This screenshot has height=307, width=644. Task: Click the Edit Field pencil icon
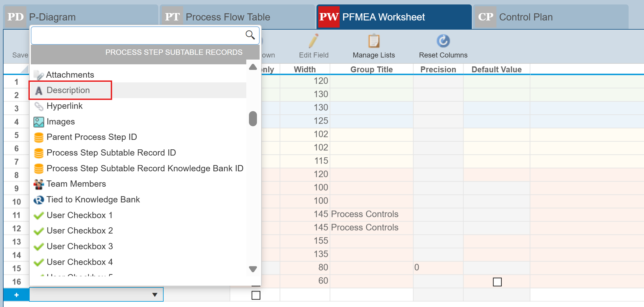(x=313, y=41)
